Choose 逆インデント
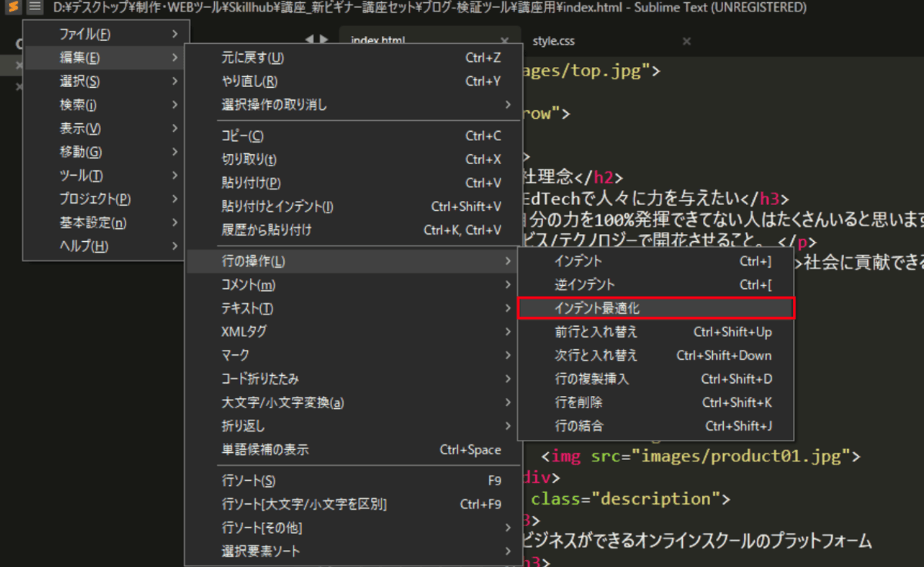 655,285
